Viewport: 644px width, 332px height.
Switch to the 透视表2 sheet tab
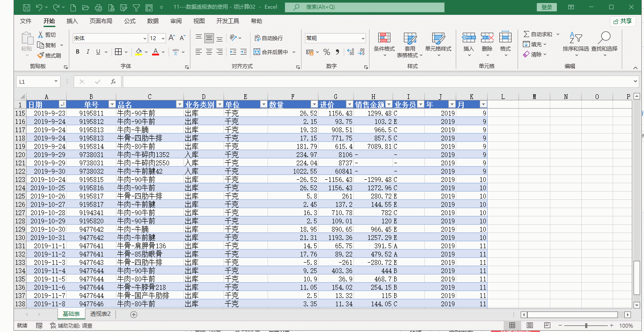coord(100,314)
